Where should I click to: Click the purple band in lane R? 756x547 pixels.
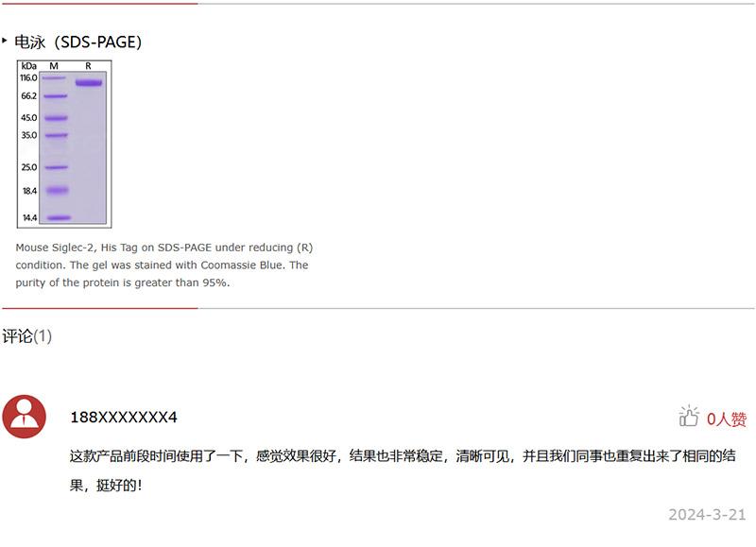pyautogui.click(x=89, y=83)
